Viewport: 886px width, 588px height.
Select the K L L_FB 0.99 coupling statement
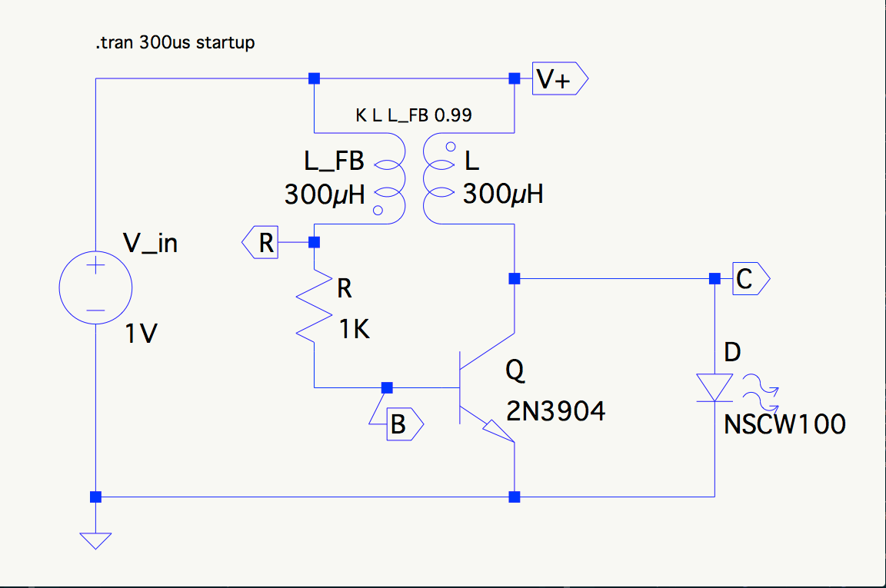click(x=412, y=116)
